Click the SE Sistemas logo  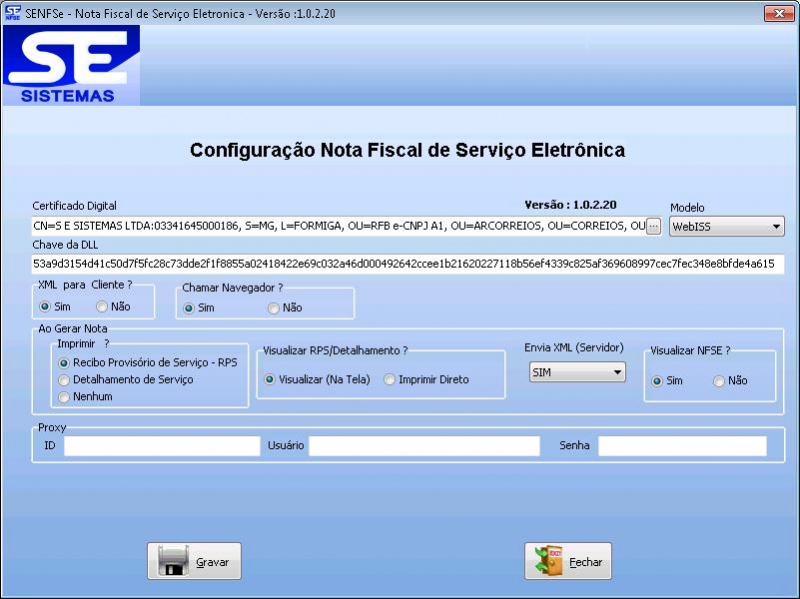pos(74,63)
